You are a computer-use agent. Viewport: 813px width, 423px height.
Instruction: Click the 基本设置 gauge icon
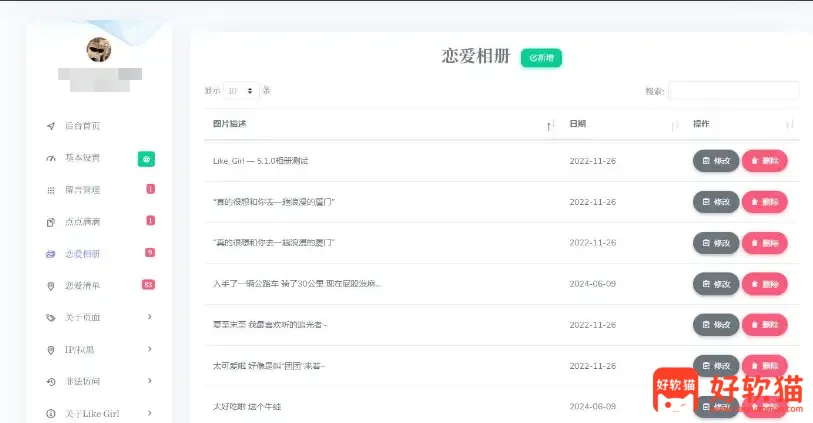tap(51, 158)
